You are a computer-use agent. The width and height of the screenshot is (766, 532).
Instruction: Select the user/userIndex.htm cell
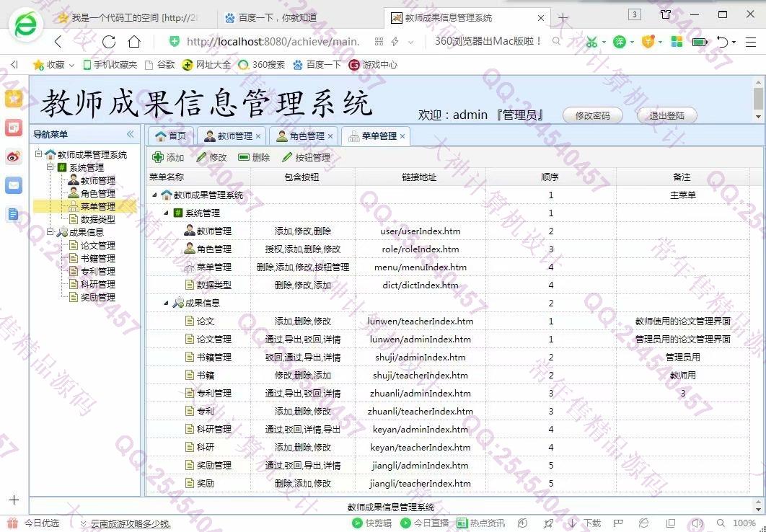coord(420,231)
